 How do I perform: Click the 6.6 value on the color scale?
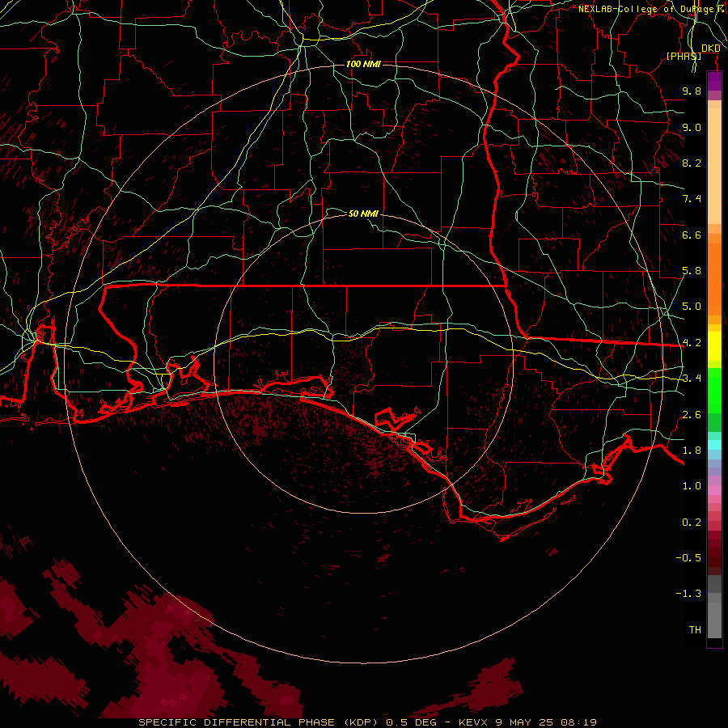click(692, 235)
